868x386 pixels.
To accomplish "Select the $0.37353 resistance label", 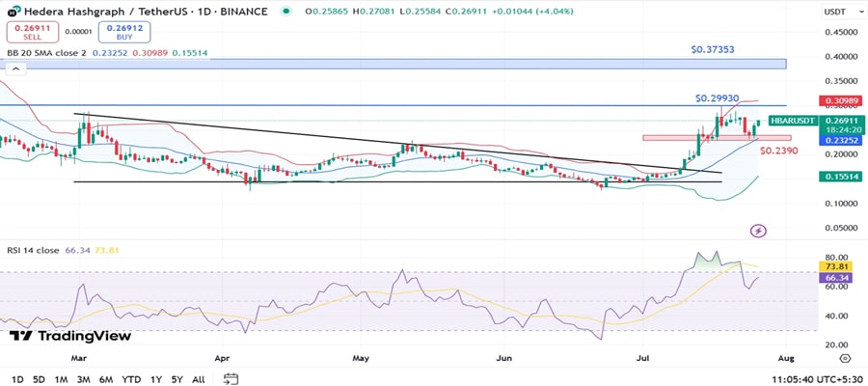I will pyautogui.click(x=713, y=49).
